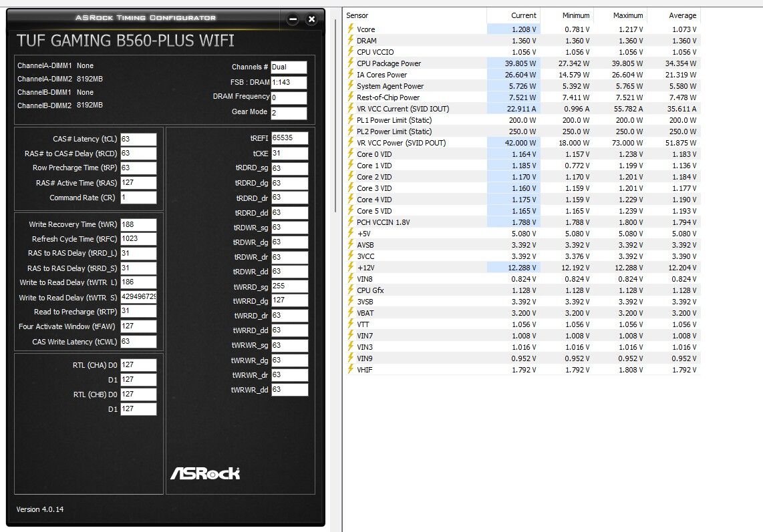Click the lightning icon beside Vcore sensor
This screenshot has width=763, height=532.
pos(350,29)
